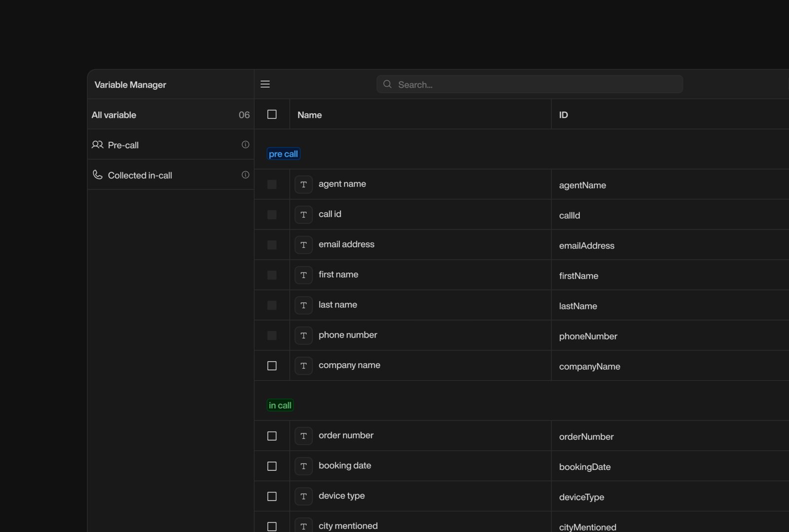Click the Variable Manager title
This screenshot has height=532, width=789.
pyautogui.click(x=130, y=85)
